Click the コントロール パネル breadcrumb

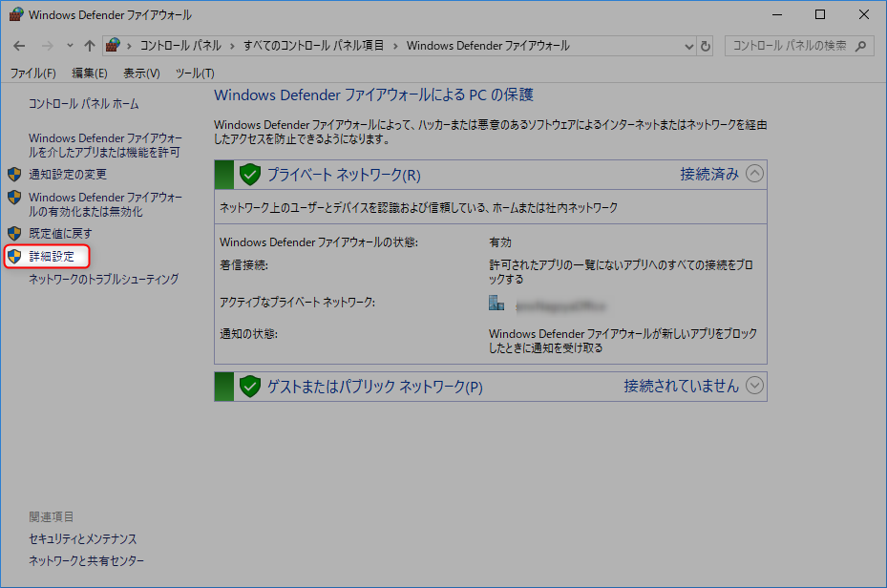pos(180,46)
